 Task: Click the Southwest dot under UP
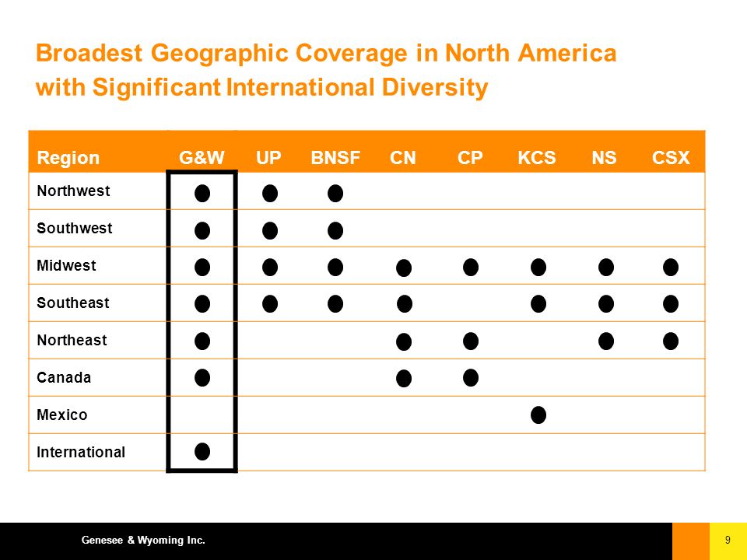pyautogui.click(x=270, y=230)
